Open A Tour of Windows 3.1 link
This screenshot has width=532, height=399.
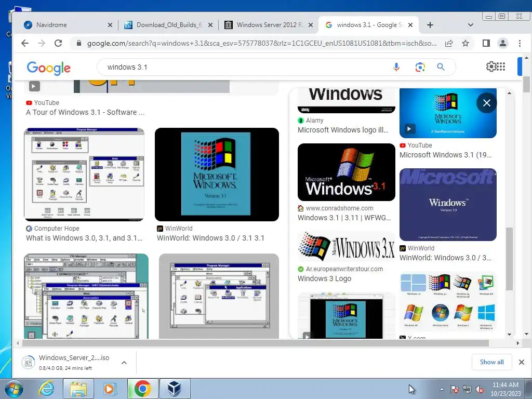point(85,112)
